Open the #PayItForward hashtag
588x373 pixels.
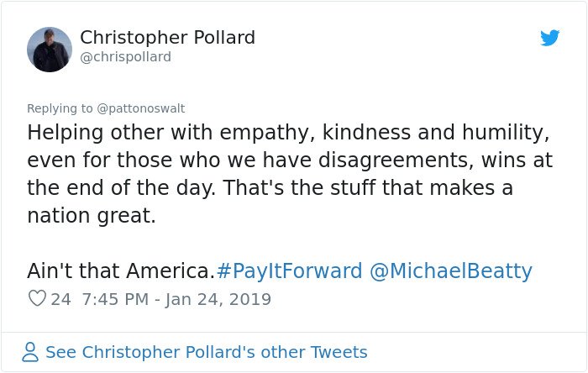290,271
